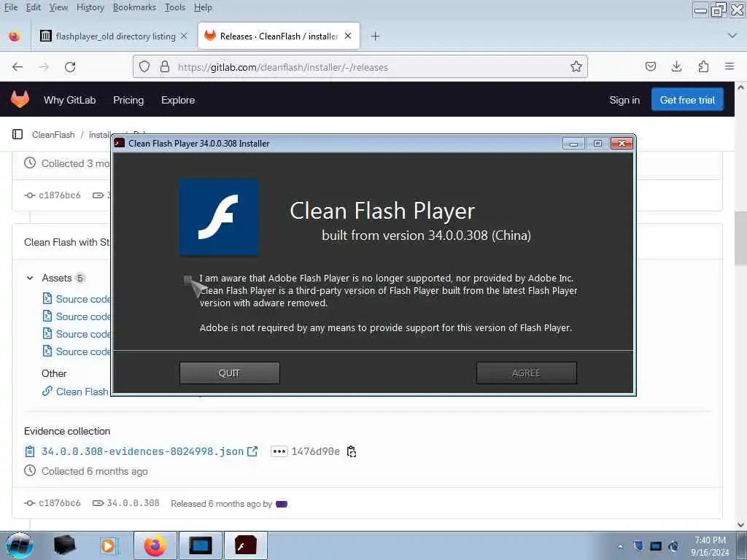The image size is (747, 560).
Task: Reload the current page
Action: (70, 66)
